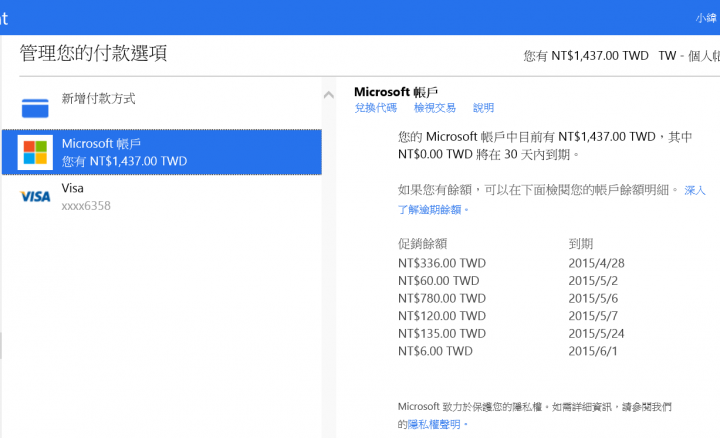This screenshot has width=720, height=438.
Task: Click expiry date 2015/5/7
Action: click(x=593, y=316)
